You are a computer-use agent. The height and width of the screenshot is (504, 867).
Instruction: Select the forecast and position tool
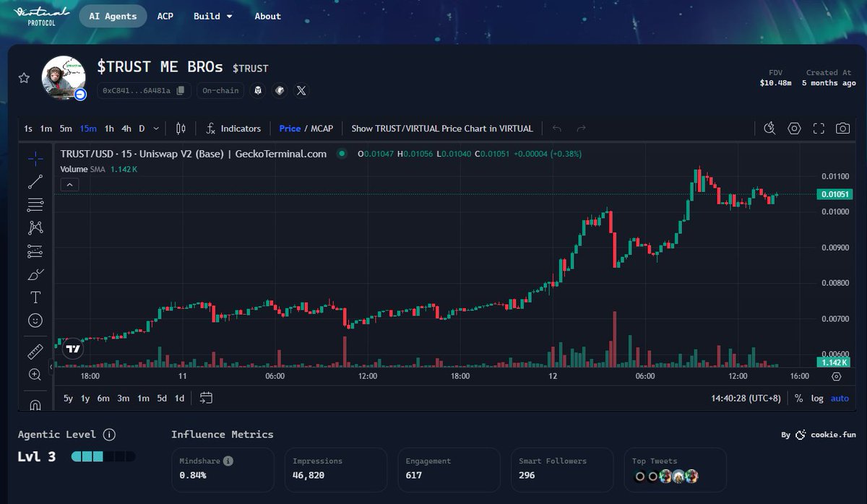[x=35, y=251]
